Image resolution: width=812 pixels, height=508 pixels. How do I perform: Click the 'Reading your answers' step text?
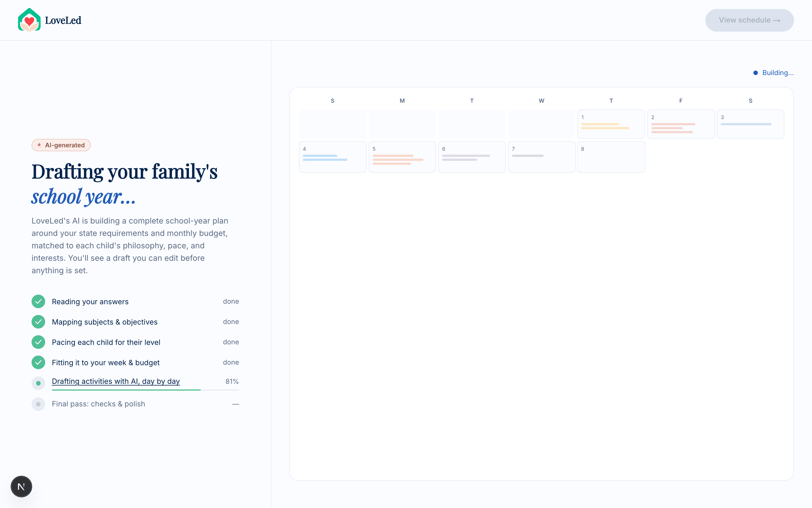click(x=90, y=302)
